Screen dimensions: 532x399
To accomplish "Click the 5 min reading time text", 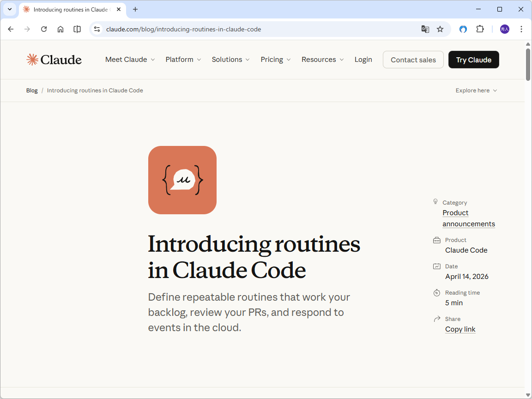I will (x=454, y=302).
